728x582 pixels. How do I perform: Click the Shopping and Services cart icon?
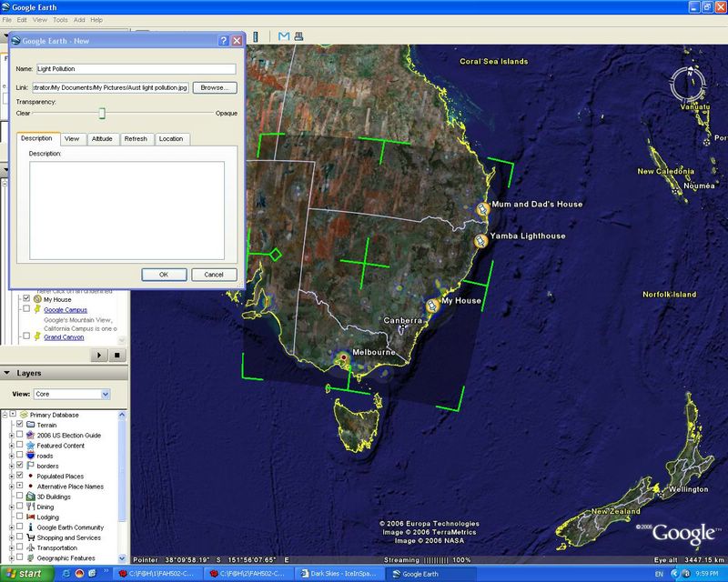pyautogui.click(x=31, y=537)
